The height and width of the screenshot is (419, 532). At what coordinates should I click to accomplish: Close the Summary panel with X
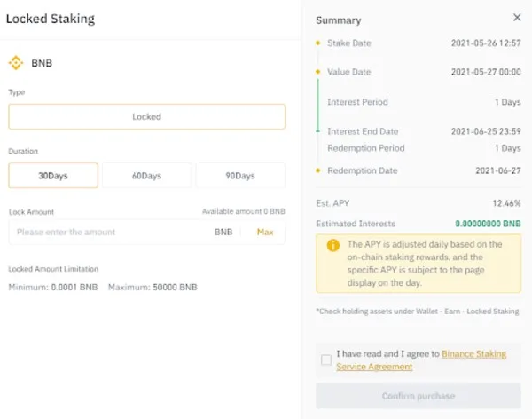coord(517,18)
